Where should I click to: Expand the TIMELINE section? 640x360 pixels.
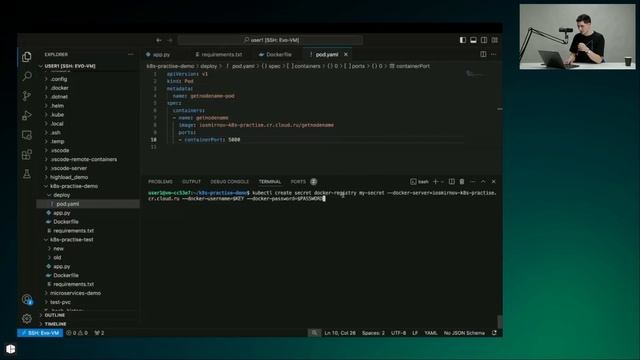88,324
